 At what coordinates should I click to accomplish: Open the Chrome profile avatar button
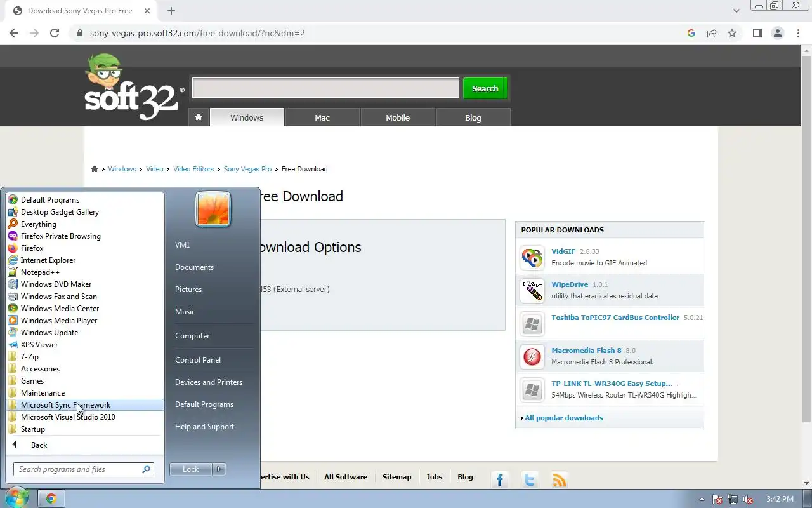click(x=778, y=33)
